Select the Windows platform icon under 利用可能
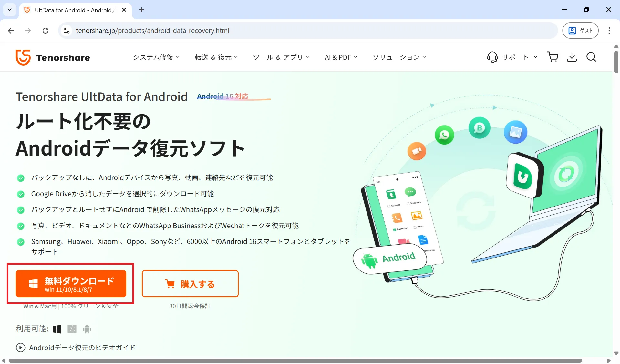The image size is (620, 364). point(57,329)
